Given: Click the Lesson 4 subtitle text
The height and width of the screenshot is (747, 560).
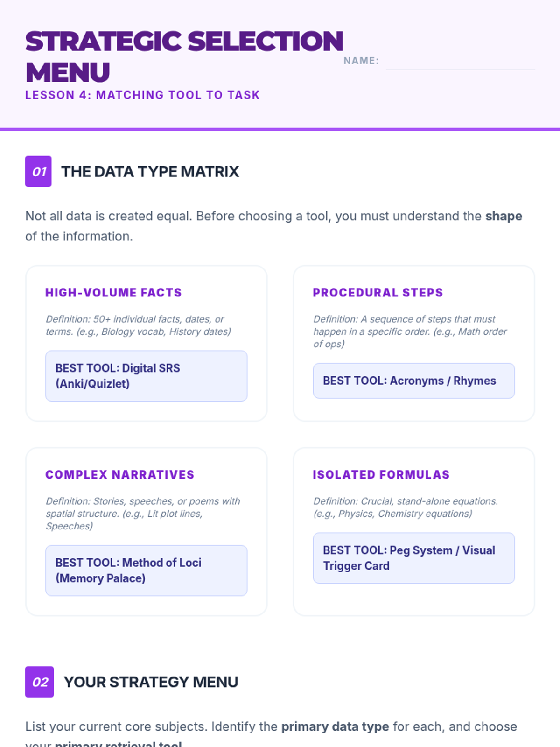Looking at the screenshot, I should (142, 95).
